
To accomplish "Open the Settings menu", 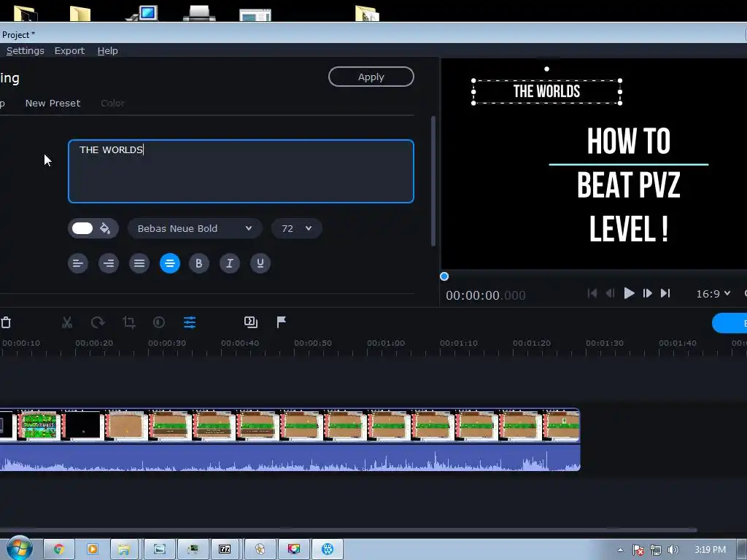I will point(26,50).
